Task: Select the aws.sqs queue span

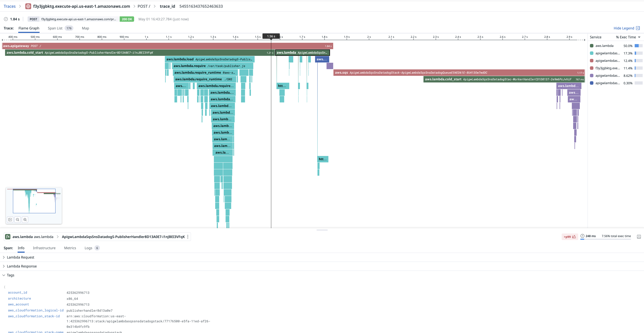Action: (459, 73)
